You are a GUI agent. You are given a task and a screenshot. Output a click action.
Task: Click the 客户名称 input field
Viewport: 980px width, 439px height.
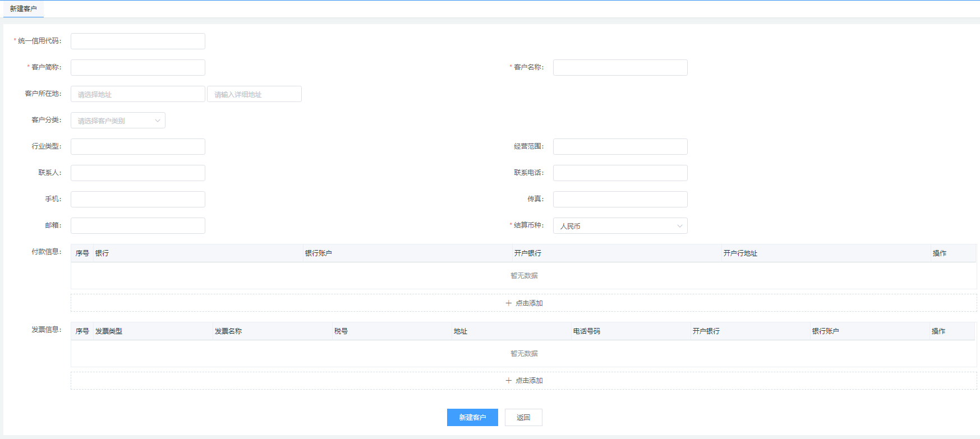(620, 67)
